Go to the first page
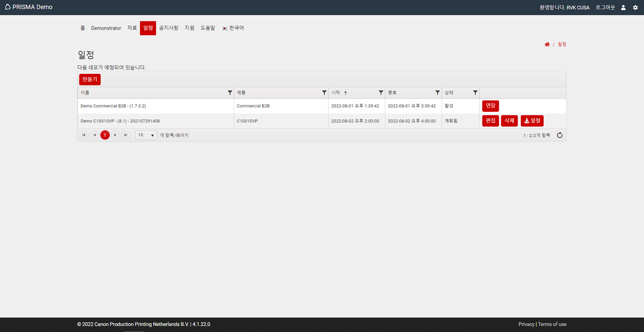 [84, 135]
